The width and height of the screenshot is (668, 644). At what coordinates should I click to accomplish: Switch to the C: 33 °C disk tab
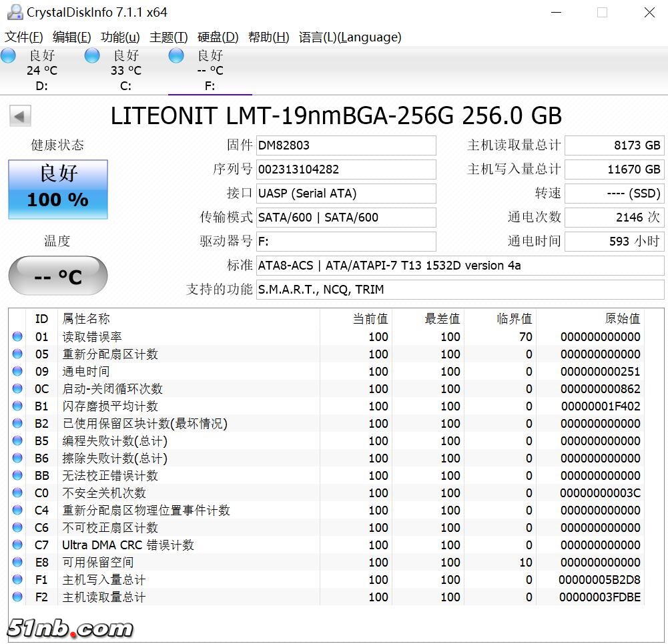pos(125,70)
